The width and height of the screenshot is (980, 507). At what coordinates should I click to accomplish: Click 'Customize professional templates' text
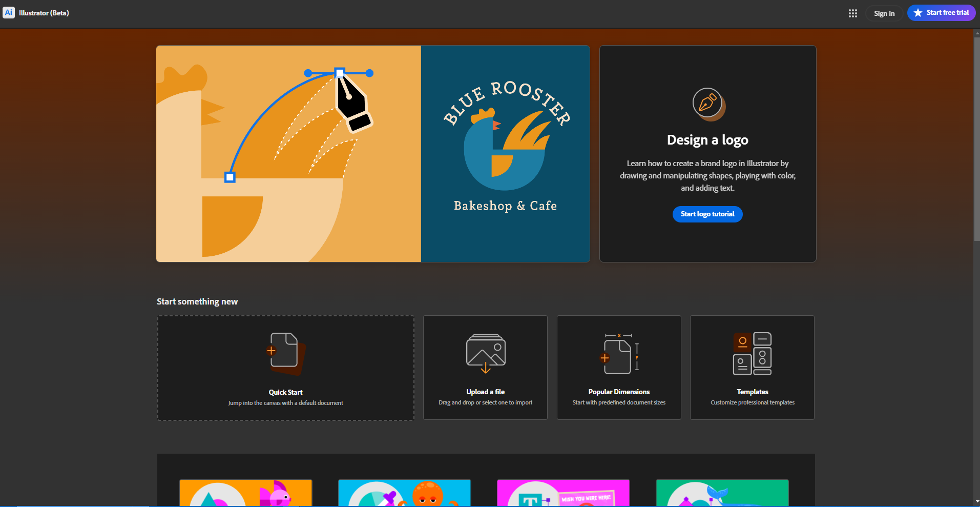[x=753, y=402]
